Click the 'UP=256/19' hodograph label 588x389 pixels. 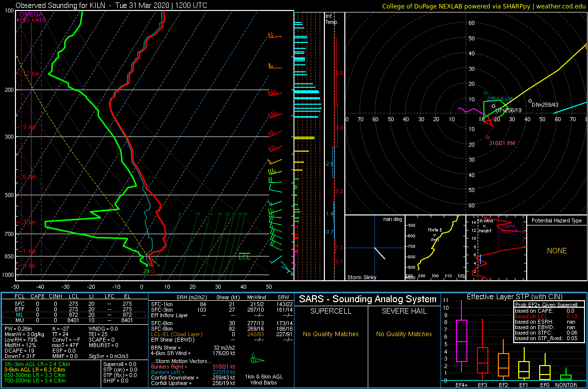click(508, 110)
